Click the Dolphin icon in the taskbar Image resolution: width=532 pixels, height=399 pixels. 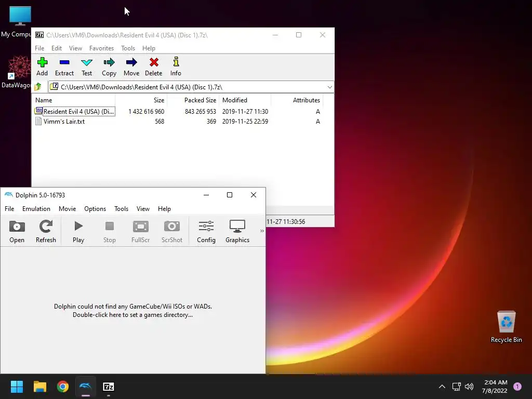click(x=86, y=387)
